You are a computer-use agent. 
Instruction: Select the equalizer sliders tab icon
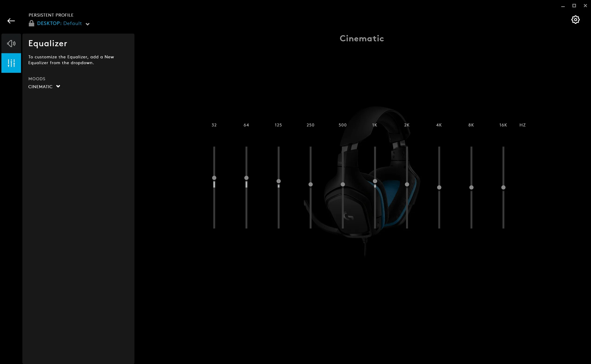tap(11, 63)
